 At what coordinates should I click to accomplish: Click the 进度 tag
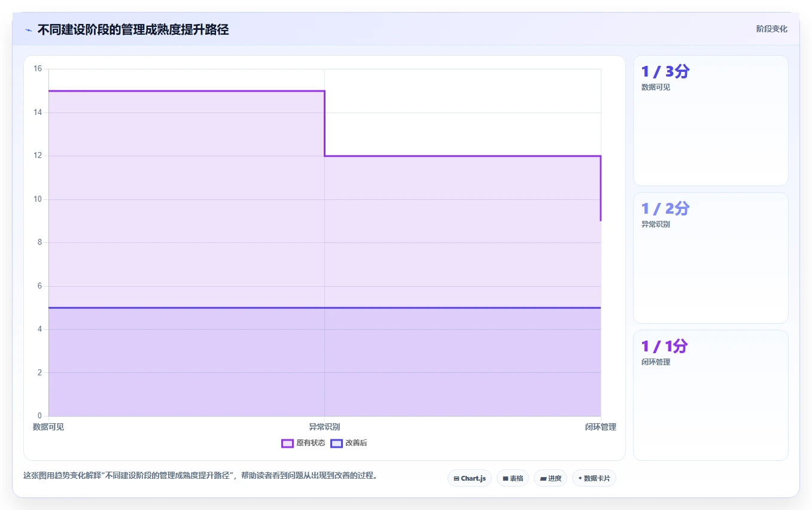(x=551, y=478)
